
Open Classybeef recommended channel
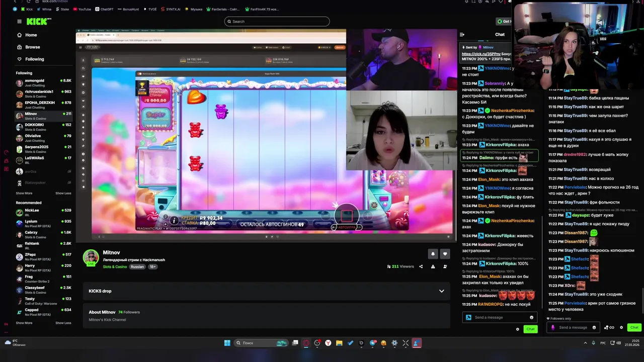point(44,290)
